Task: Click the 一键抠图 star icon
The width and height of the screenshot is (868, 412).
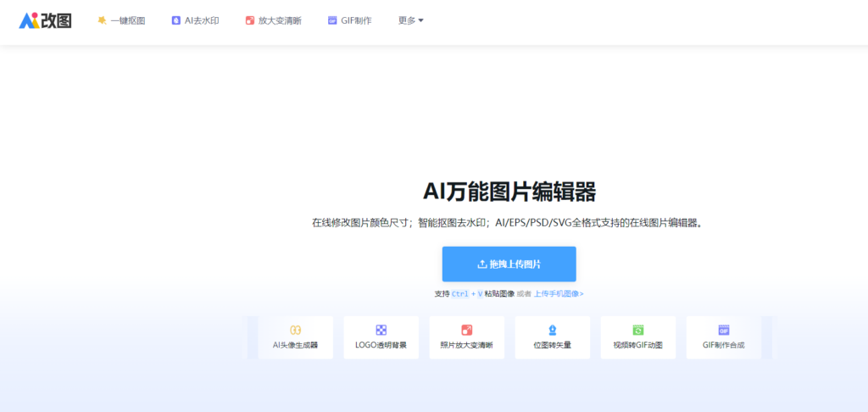Action: tap(102, 20)
